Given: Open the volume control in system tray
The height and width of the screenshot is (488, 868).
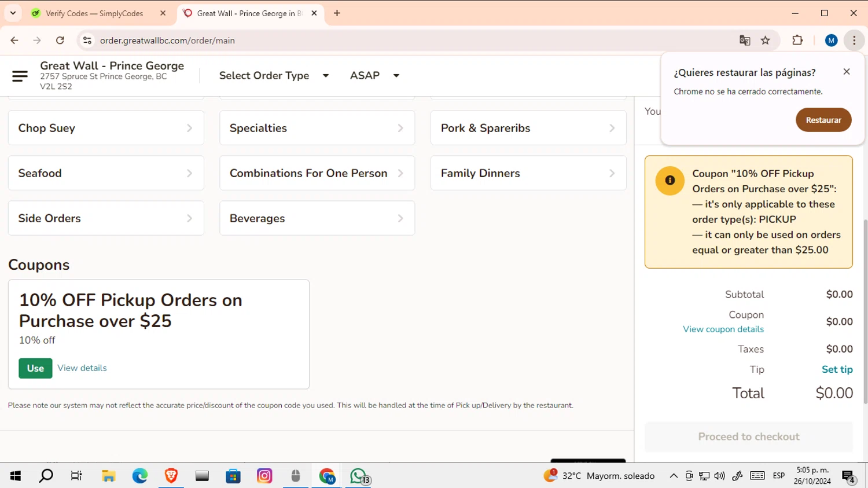Looking at the screenshot, I should [719, 476].
